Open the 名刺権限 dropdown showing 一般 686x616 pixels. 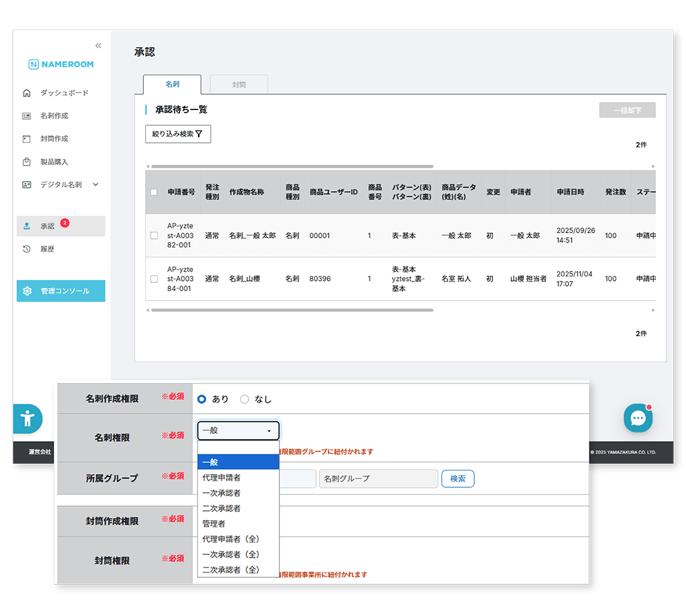click(x=238, y=431)
